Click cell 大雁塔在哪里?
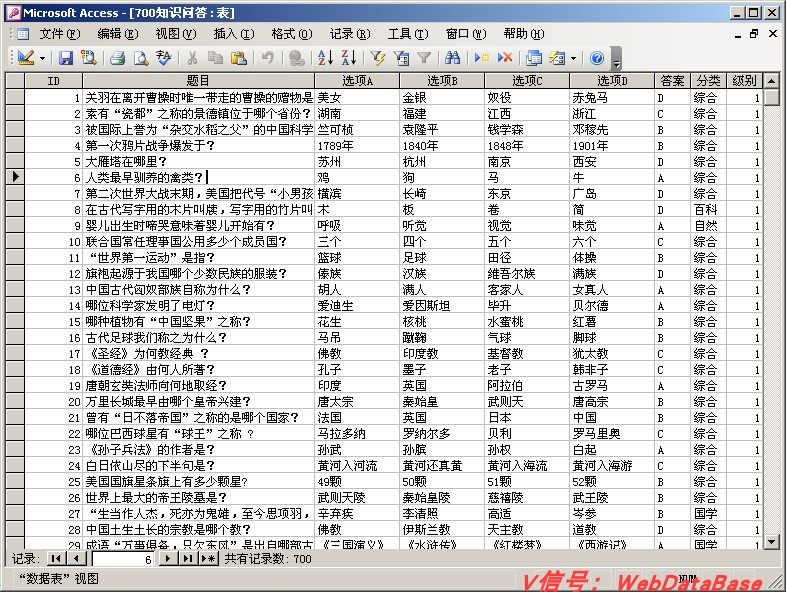786x592 pixels. (x=199, y=161)
